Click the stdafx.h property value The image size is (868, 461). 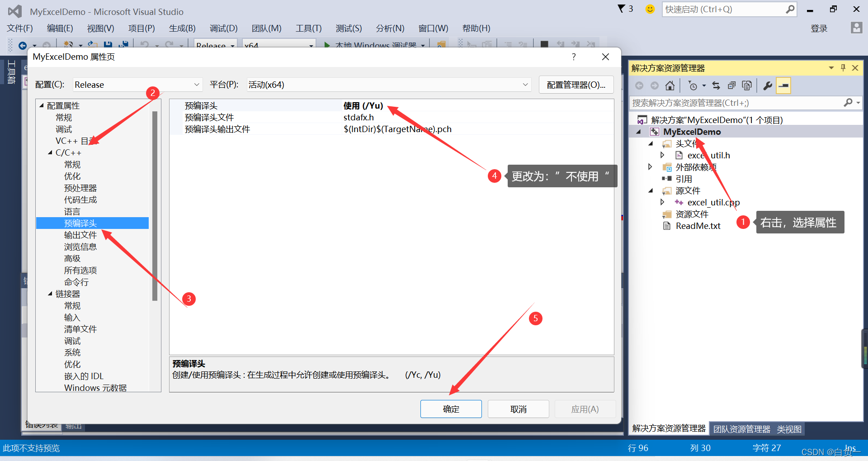click(359, 117)
